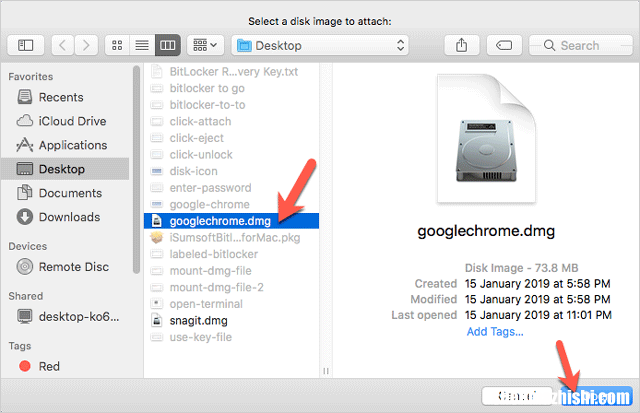
Task: Select the snagit.dmg file
Action: (231, 321)
